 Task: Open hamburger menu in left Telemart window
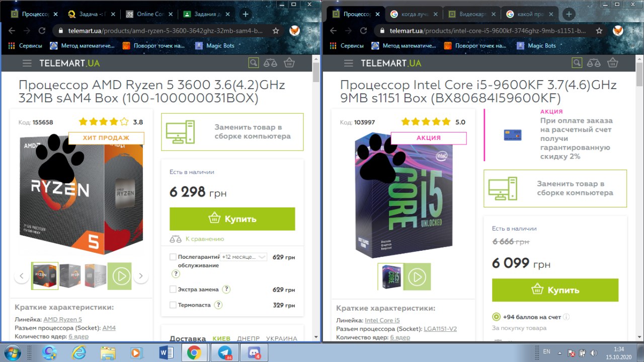pos(27,63)
